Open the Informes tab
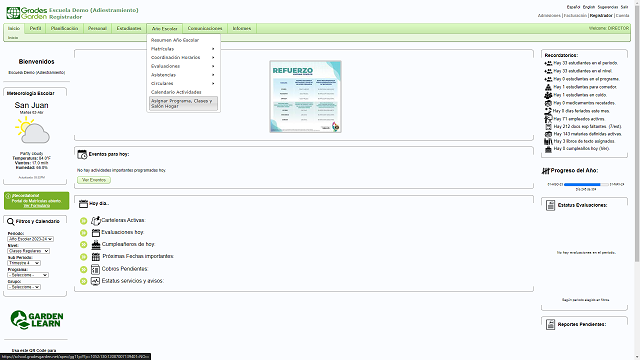Viewport: 640px width, 360px height. point(242,29)
